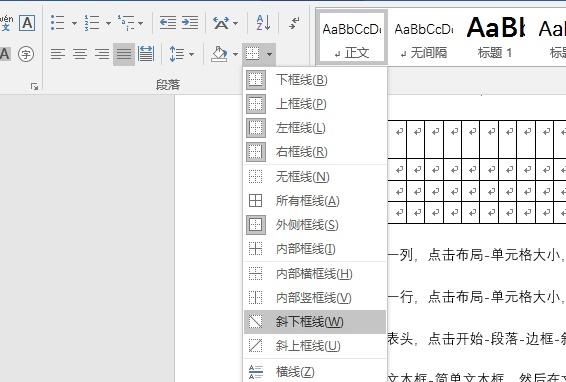The width and height of the screenshot is (566, 382).
Task: Align text left
Action: coord(58,55)
